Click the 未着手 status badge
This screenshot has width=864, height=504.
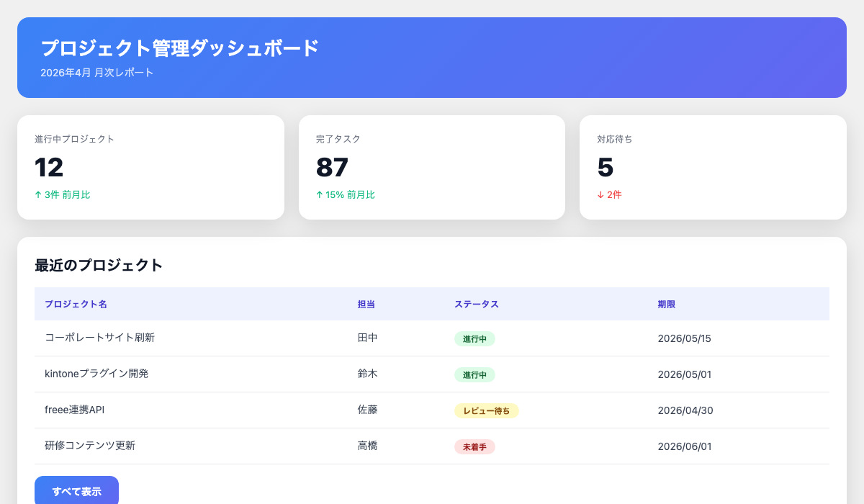[474, 446]
